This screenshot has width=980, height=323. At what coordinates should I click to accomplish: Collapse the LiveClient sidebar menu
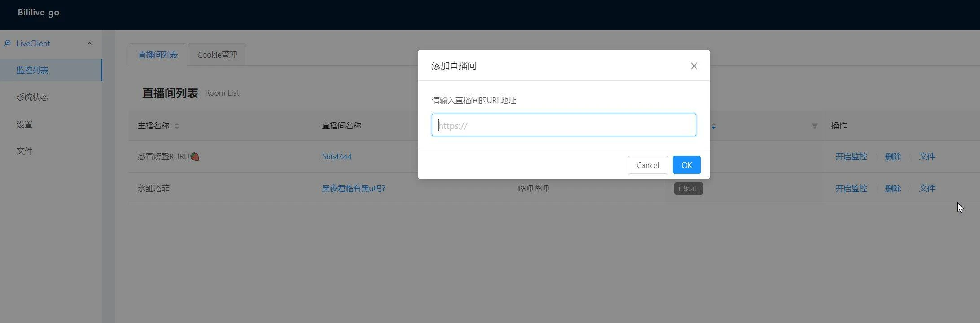pyautogui.click(x=89, y=44)
